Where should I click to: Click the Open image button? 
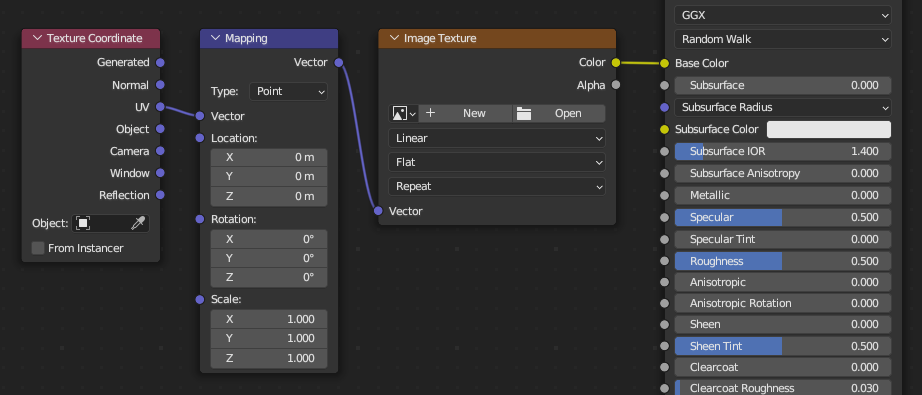tap(559, 113)
